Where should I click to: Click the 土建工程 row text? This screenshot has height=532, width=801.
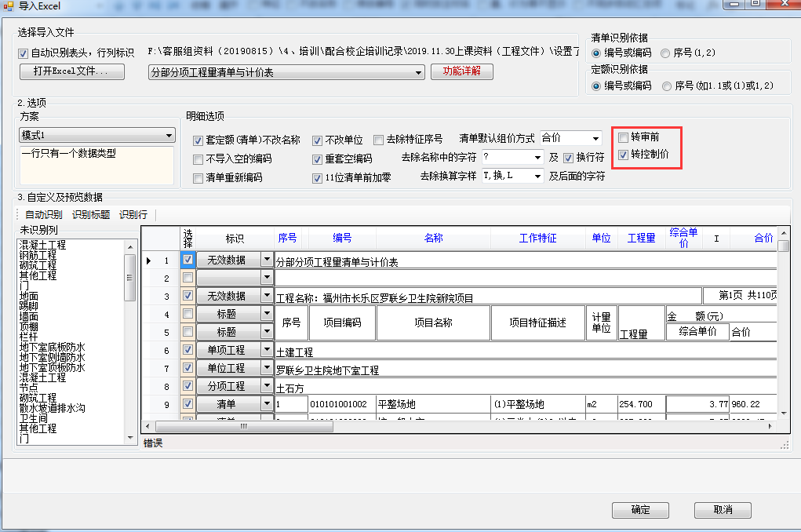pos(295,352)
